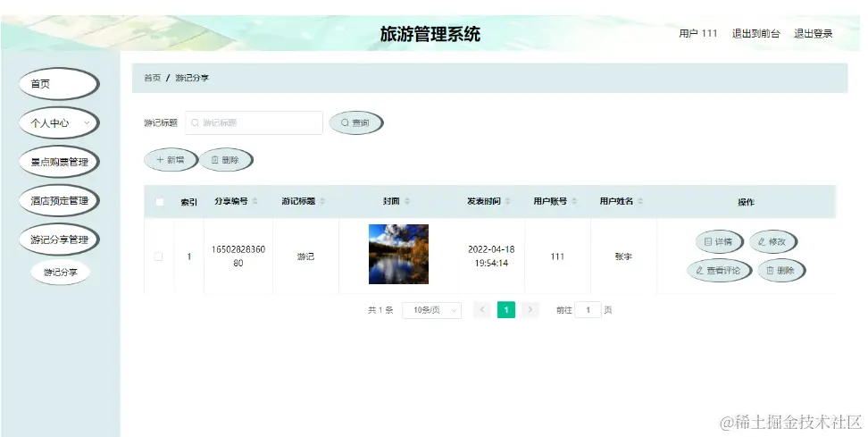Open 景点购票管理 in the sidebar
The image size is (868, 437).
(x=59, y=162)
